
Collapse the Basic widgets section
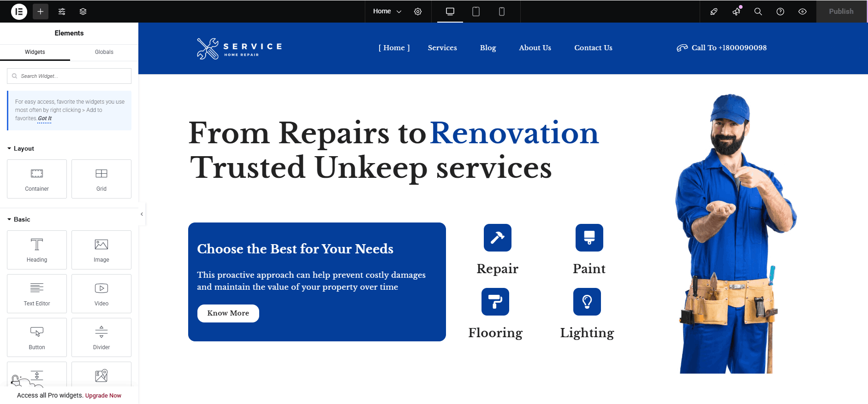pyautogui.click(x=19, y=219)
